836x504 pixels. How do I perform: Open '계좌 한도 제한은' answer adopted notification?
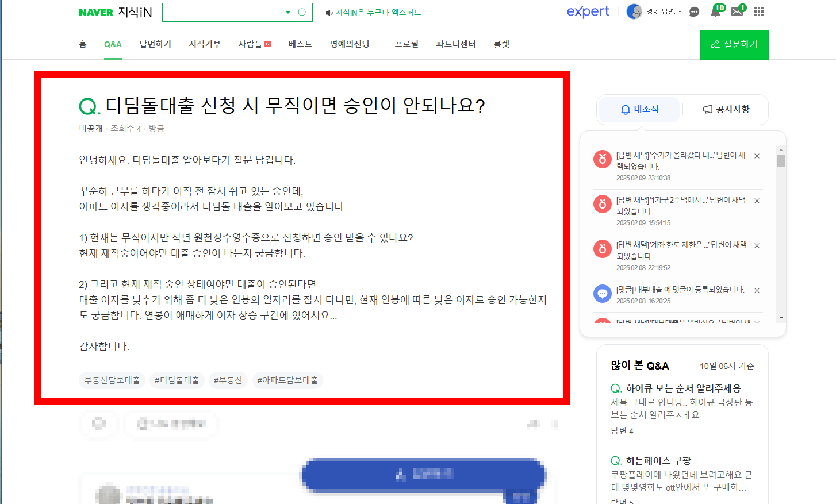point(681,251)
